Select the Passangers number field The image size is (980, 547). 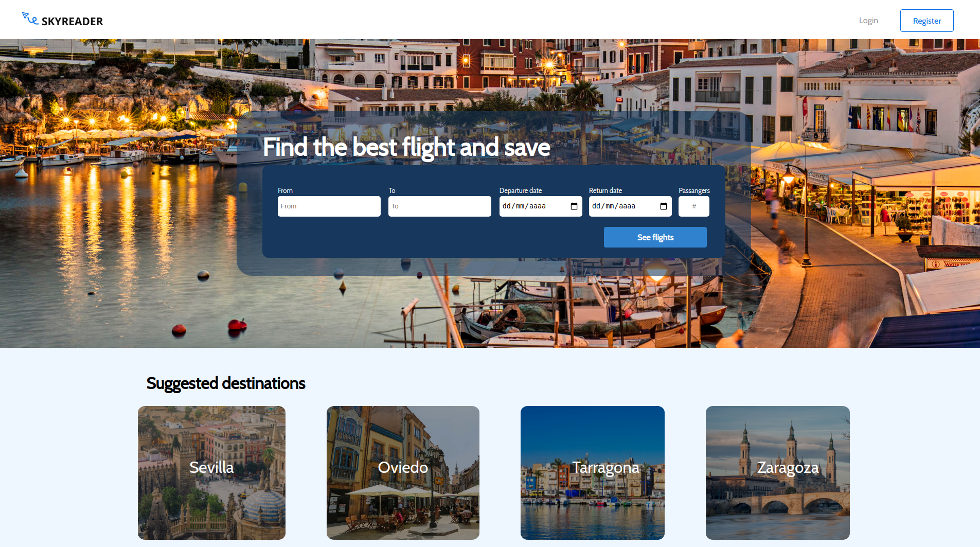(694, 206)
